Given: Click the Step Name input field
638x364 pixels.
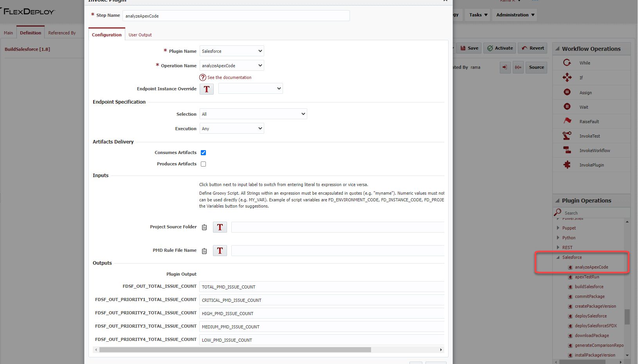Looking at the screenshot, I should (x=236, y=16).
